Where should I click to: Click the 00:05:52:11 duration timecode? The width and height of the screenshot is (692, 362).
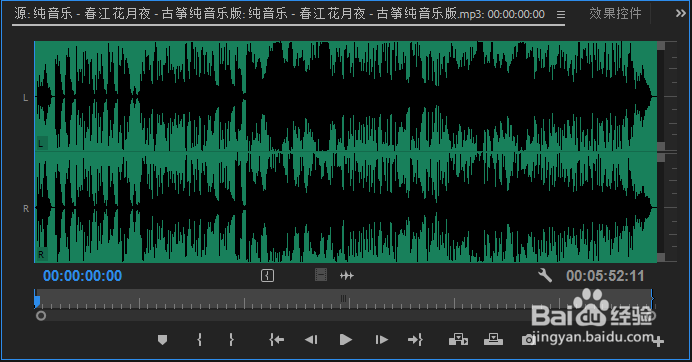pos(605,276)
